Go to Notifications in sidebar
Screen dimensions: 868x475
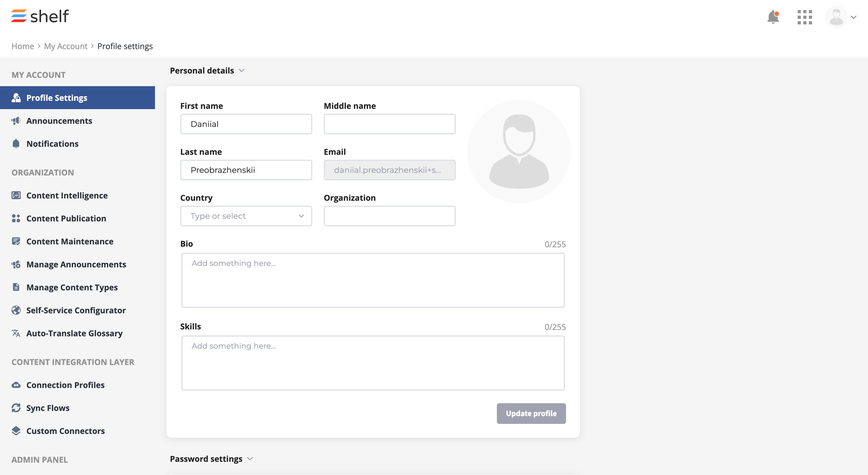(x=52, y=144)
